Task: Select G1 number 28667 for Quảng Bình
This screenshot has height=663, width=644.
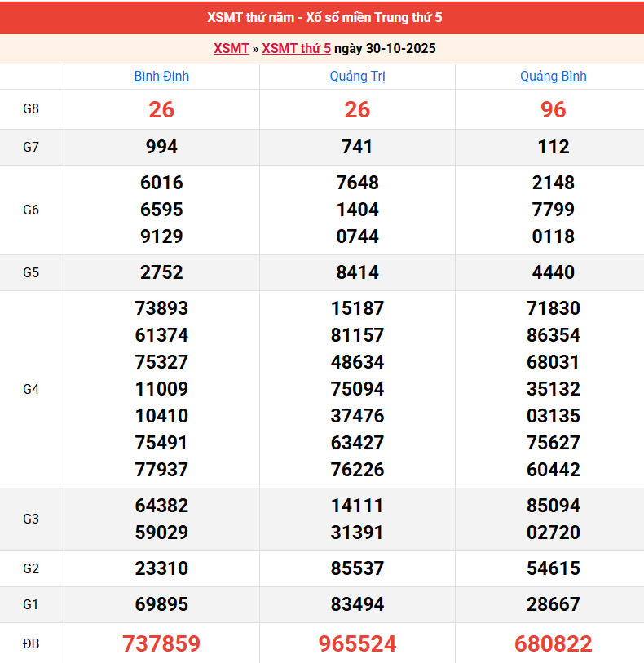Action: click(x=553, y=604)
